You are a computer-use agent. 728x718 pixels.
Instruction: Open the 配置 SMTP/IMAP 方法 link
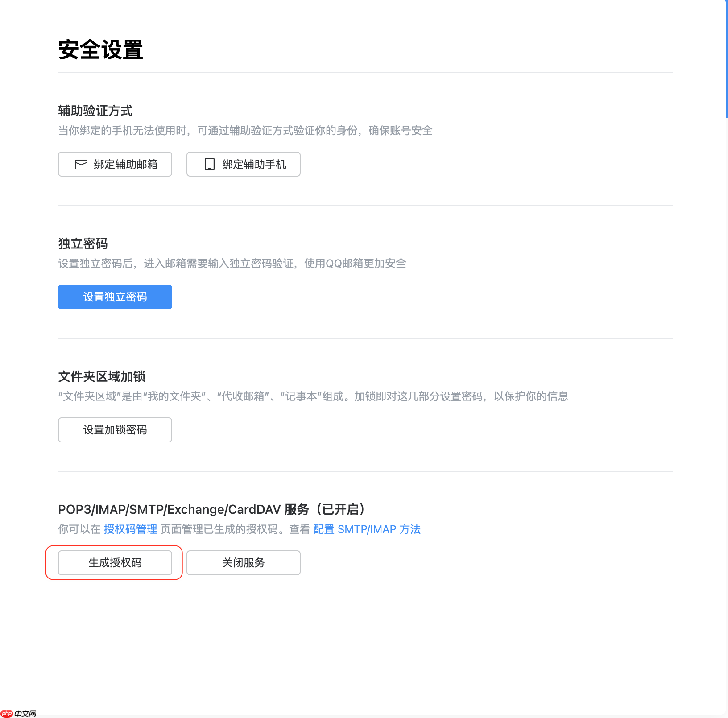pos(367,529)
